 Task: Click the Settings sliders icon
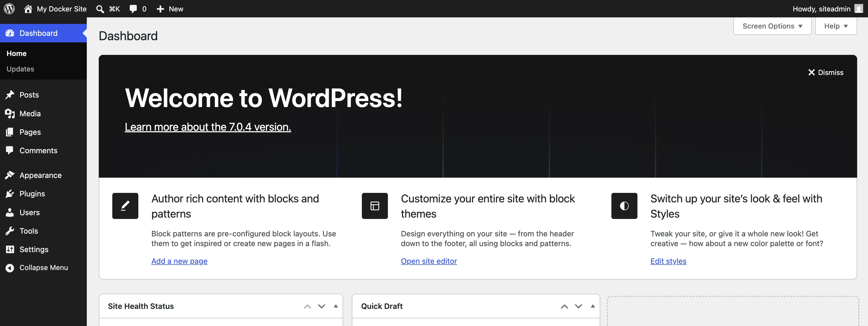(x=10, y=249)
